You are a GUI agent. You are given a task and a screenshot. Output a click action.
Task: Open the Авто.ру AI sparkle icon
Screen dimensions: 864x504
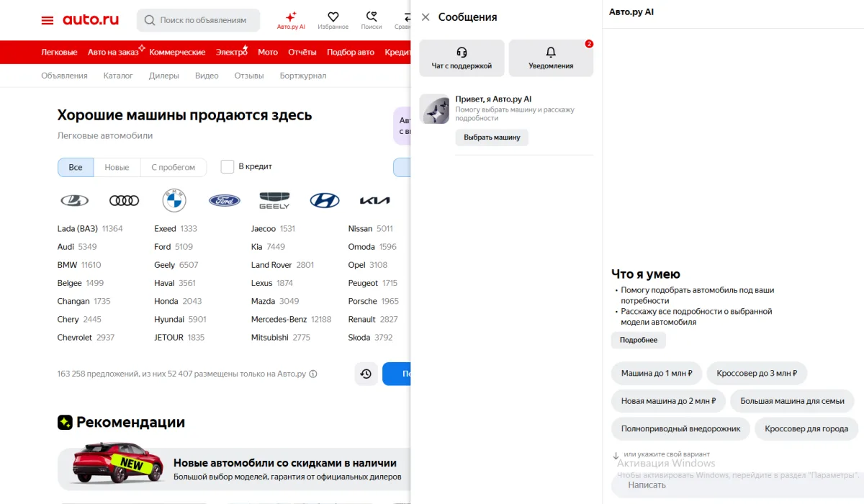290,16
